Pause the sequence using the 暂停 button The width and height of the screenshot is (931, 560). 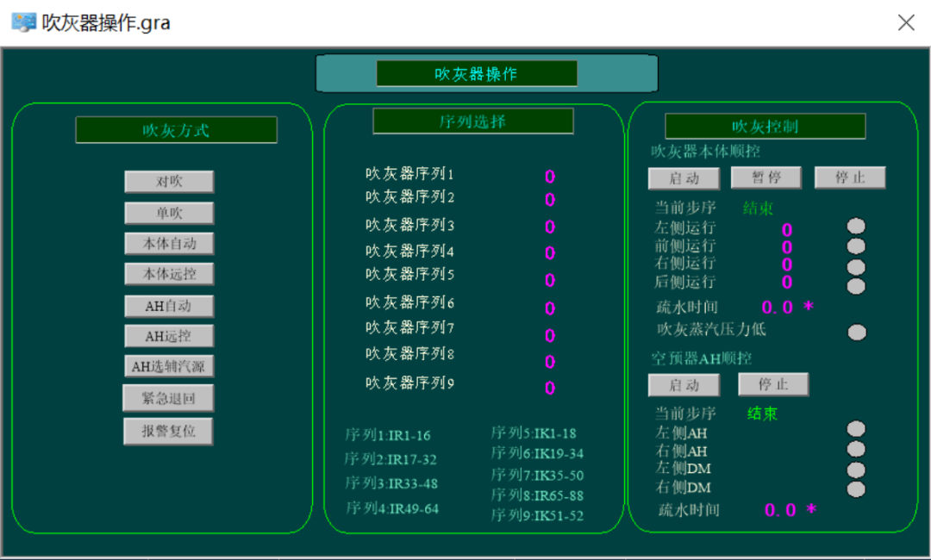pyautogui.click(x=766, y=177)
